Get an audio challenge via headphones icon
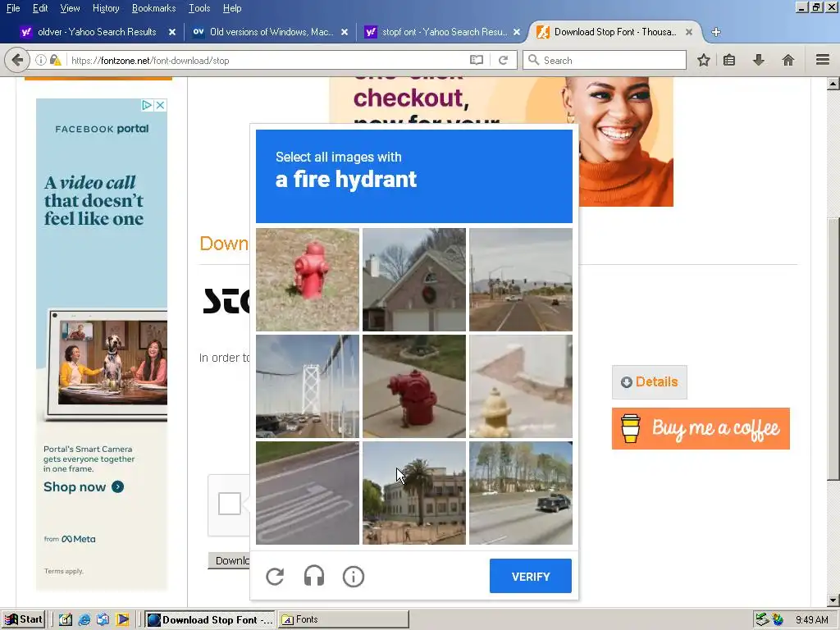This screenshot has height=630, width=840. pos(314,577)
